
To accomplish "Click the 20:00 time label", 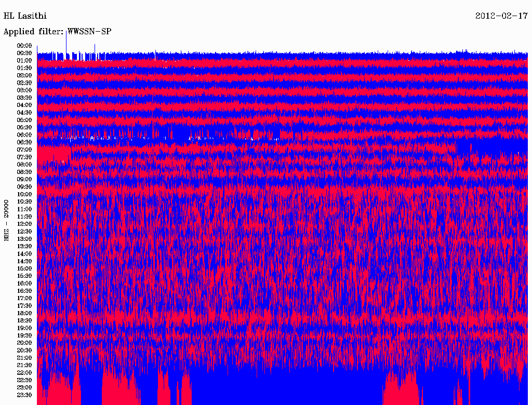I will pyautogui.click(x=24, y=343).
